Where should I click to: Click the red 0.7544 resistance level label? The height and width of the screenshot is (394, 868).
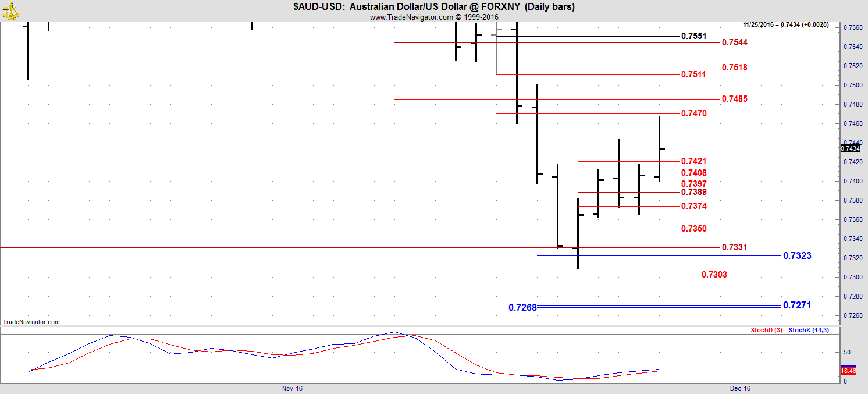[734, 42]
